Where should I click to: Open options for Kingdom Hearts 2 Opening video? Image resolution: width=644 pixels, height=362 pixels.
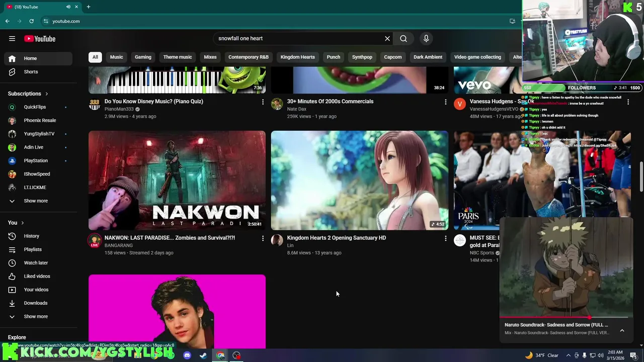445,238
